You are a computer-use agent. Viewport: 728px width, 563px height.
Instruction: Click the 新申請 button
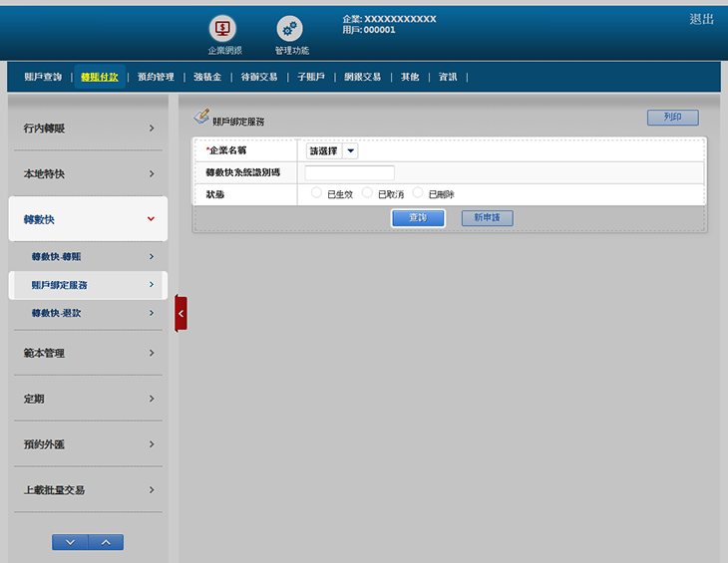tap(487, 217)
